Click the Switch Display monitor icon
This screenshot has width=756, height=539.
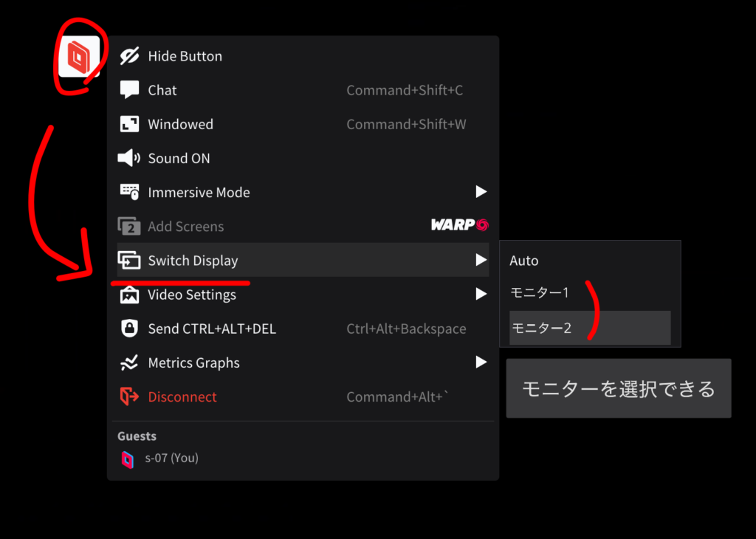click(130, 261)
